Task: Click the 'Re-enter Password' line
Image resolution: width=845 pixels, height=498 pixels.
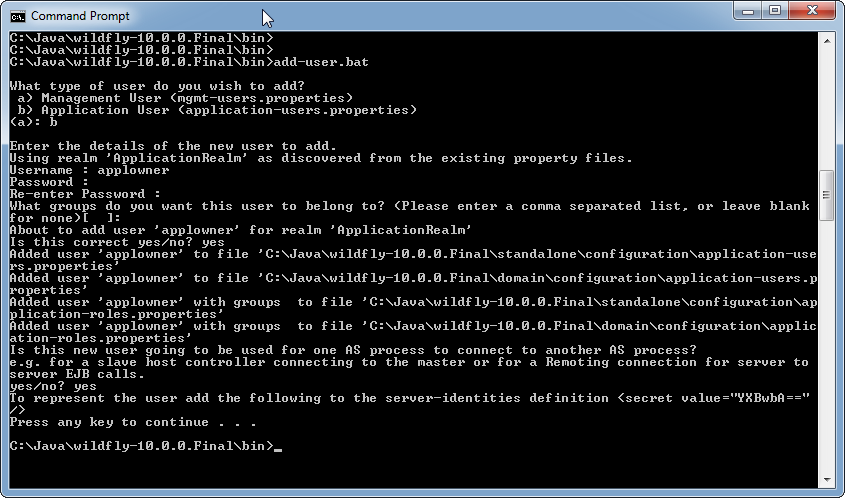Action: [85, 194]
